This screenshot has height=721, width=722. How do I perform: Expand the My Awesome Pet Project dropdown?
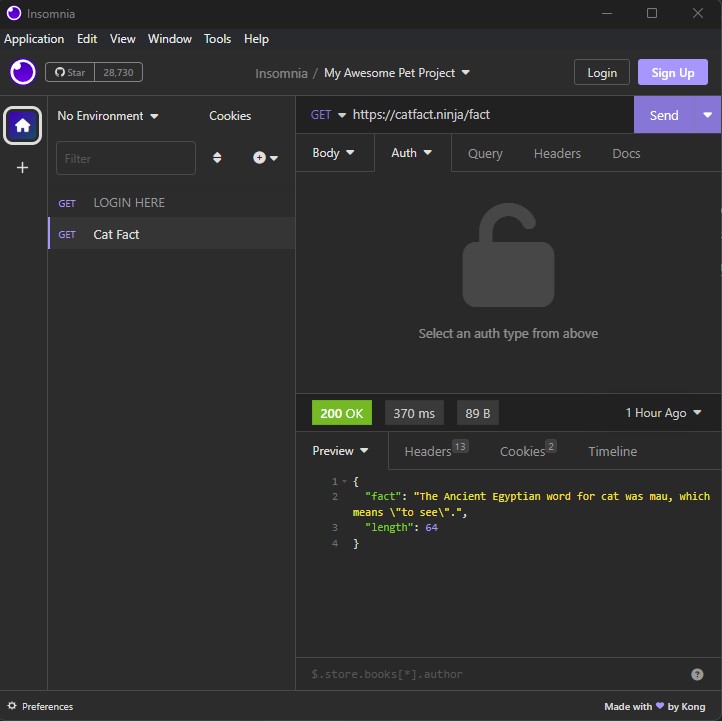point(396,73)
